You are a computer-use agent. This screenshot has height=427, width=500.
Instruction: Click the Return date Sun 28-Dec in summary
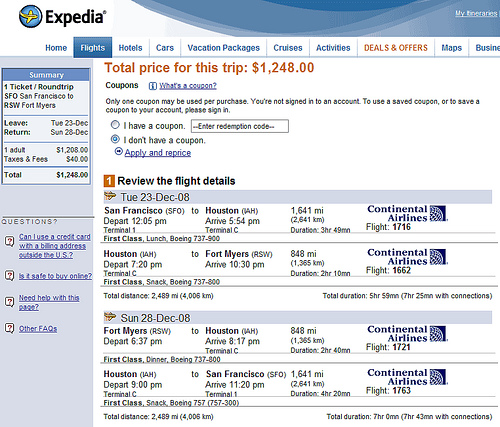(69, 132)
